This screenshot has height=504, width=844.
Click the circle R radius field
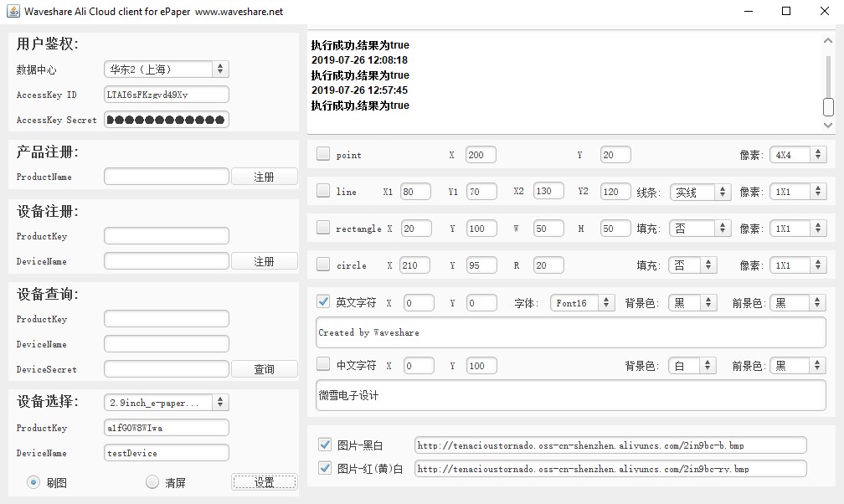(x=549, y=265)
